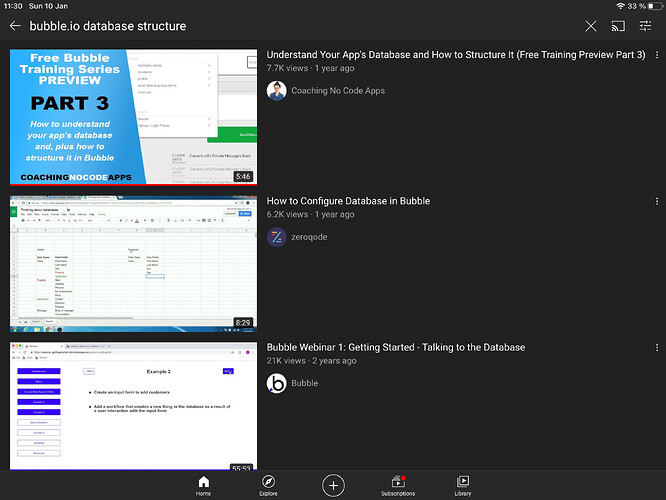
Task: Tap the 11:30 clock in status bar
Action: pos(13,6)
